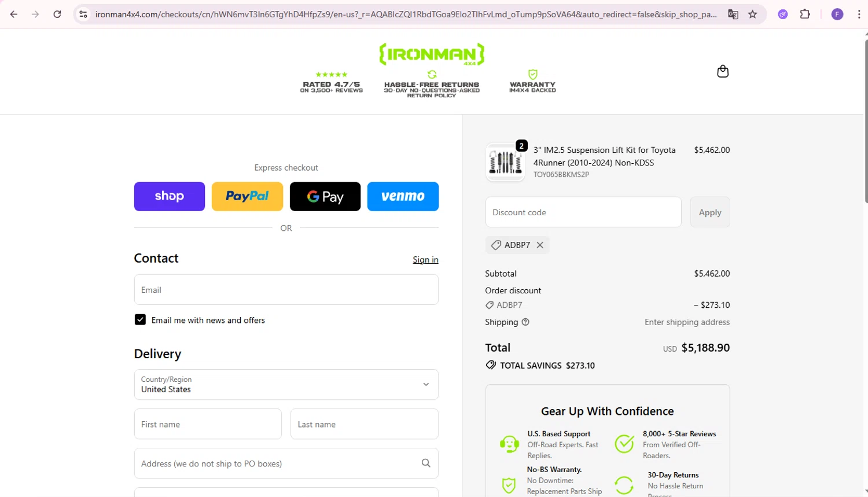Click the browser back arrow

(x=14, y=14)
